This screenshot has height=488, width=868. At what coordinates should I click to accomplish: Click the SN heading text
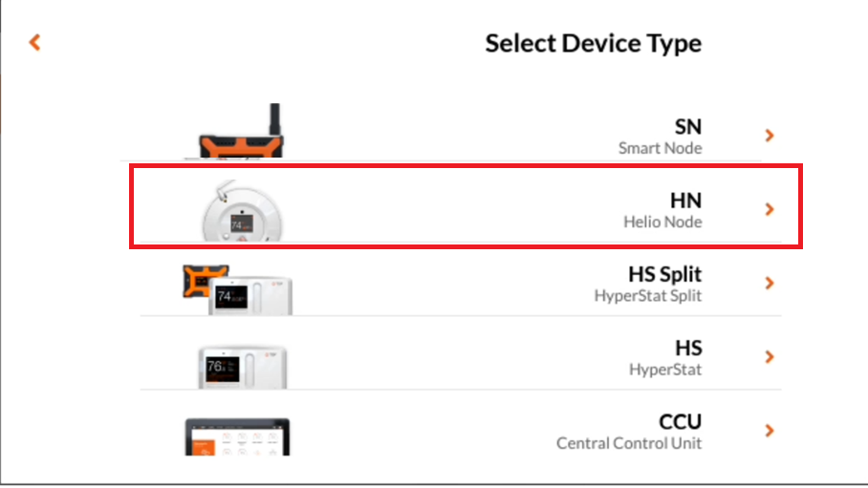688,127
